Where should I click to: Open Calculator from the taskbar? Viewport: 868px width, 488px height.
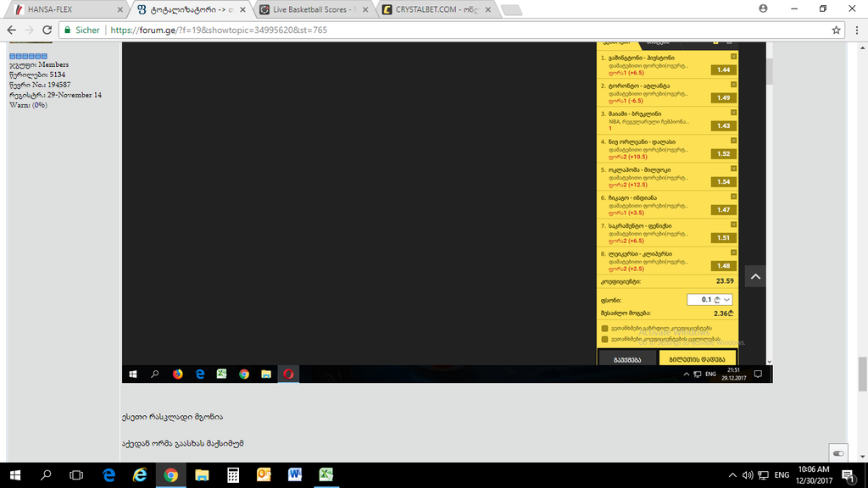pyautogui.click(x=233, y=475)
